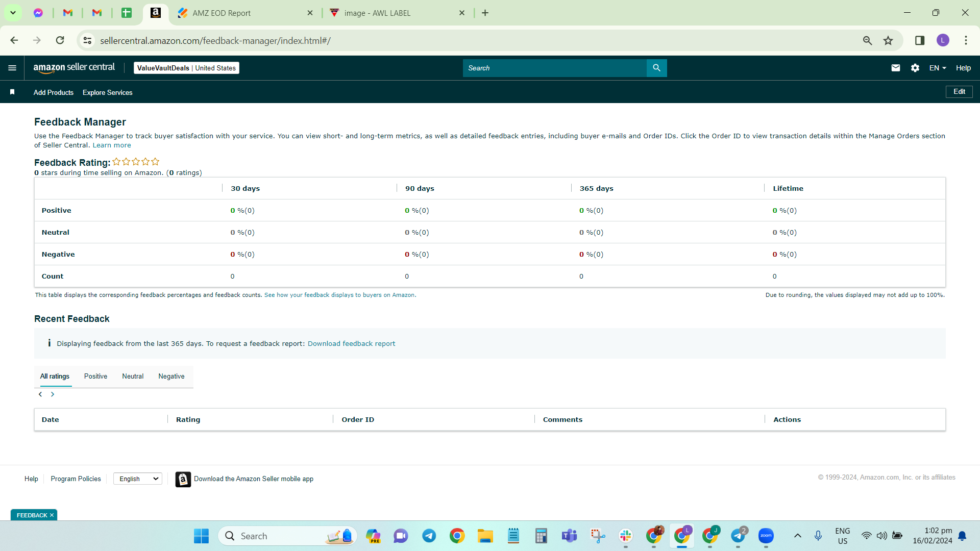
Task: Open a new browser tab
Action: click(x=485, y=13)
